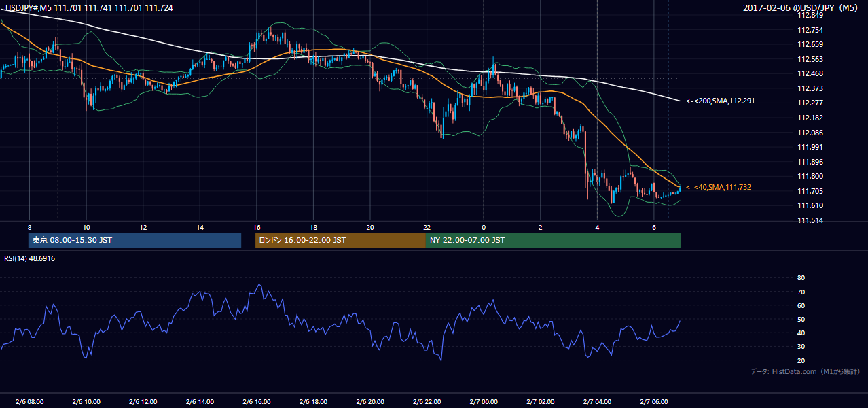Select the 200 SMA 112.291 label

click(x=720, y=101)
